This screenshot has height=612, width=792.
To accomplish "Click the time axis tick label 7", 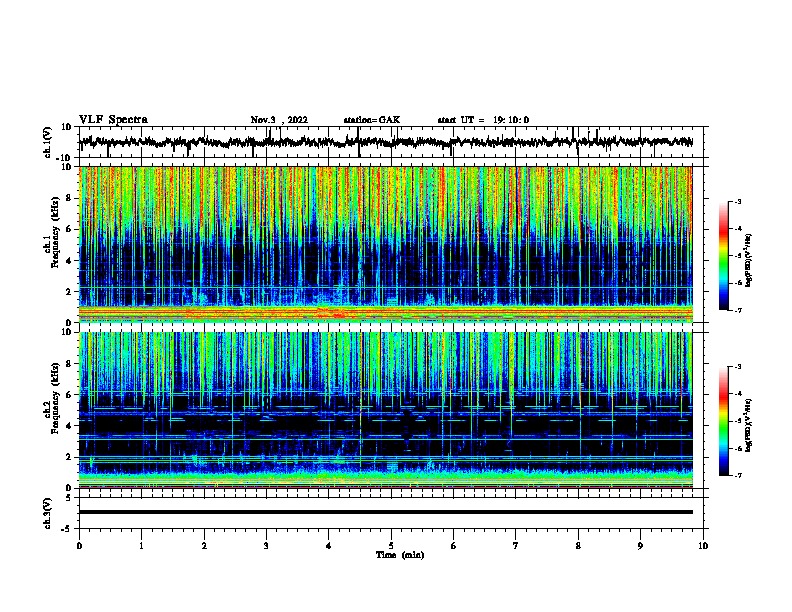I will pyautogui.click(x=516, y=546).
